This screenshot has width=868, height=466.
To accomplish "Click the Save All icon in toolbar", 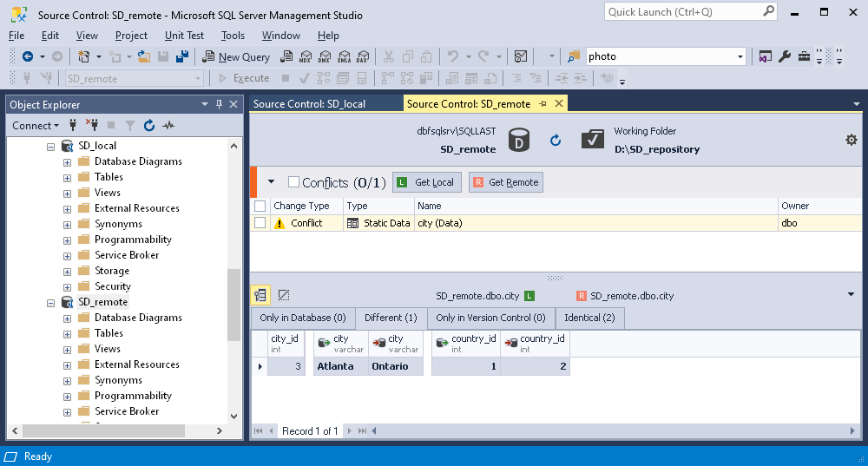I will (182, 56).
